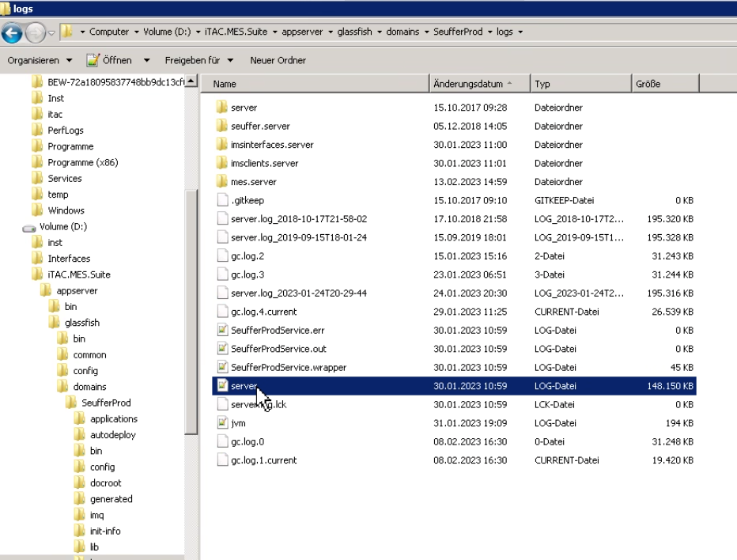Click the Neuer Ordner button

click(x=278, y=60)
